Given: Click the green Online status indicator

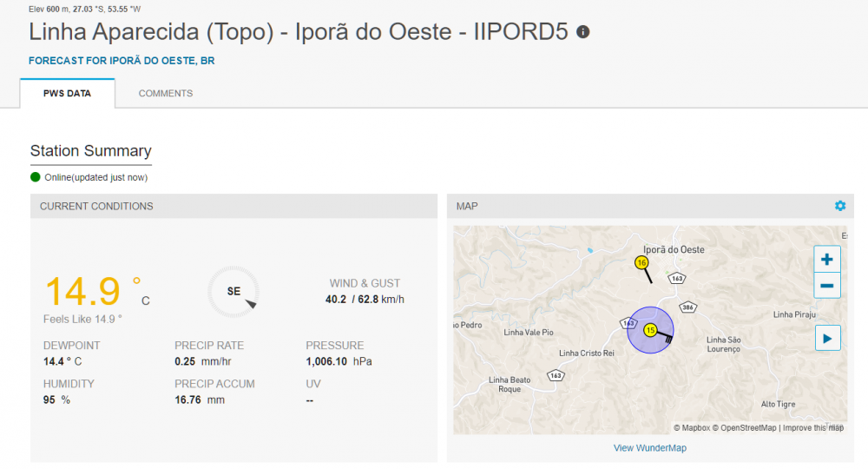Looking at the screenshot, I should (x=36, y=177).
